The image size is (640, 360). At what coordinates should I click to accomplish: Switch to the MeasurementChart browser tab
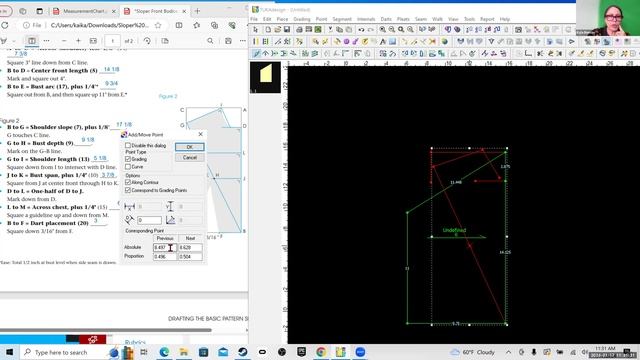coord(84,11)
